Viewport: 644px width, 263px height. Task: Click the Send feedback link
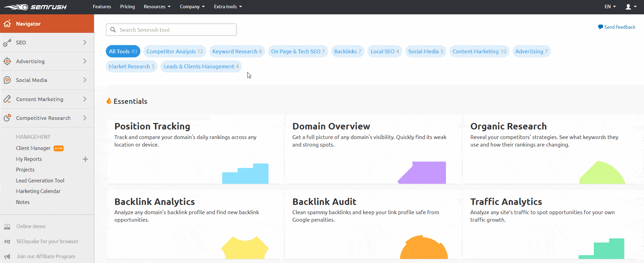point(617,27)
